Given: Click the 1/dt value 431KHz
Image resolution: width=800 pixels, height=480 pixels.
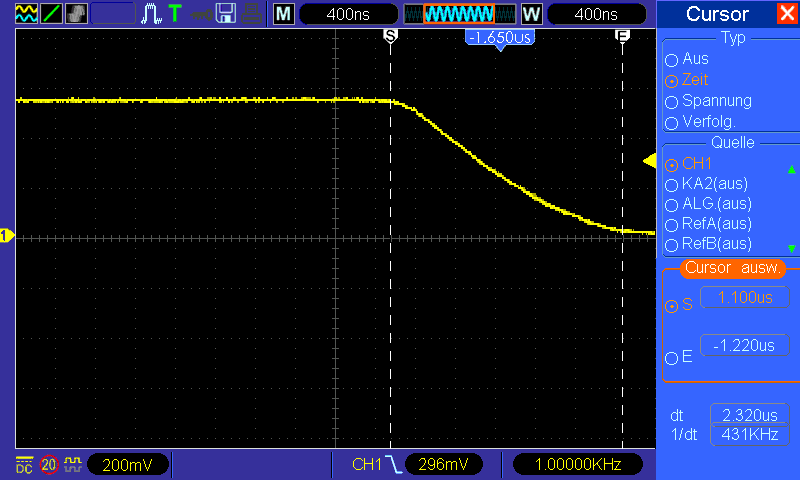Looking at the screenshot, I should coord(749,435).
